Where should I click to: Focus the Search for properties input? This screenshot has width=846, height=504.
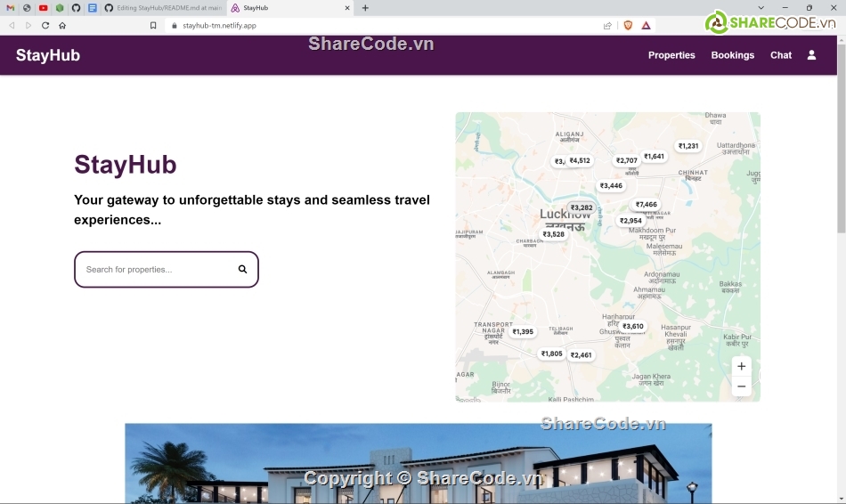156,269
